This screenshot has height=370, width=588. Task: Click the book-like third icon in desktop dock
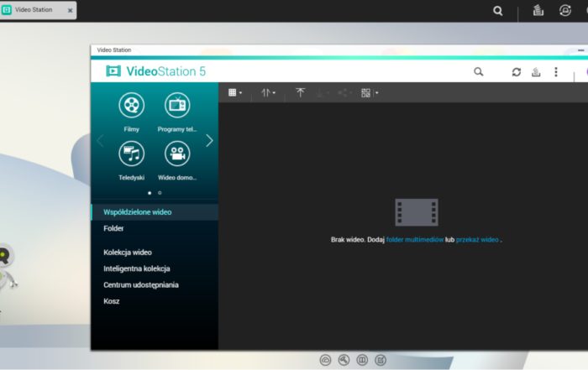pos(362,360)
